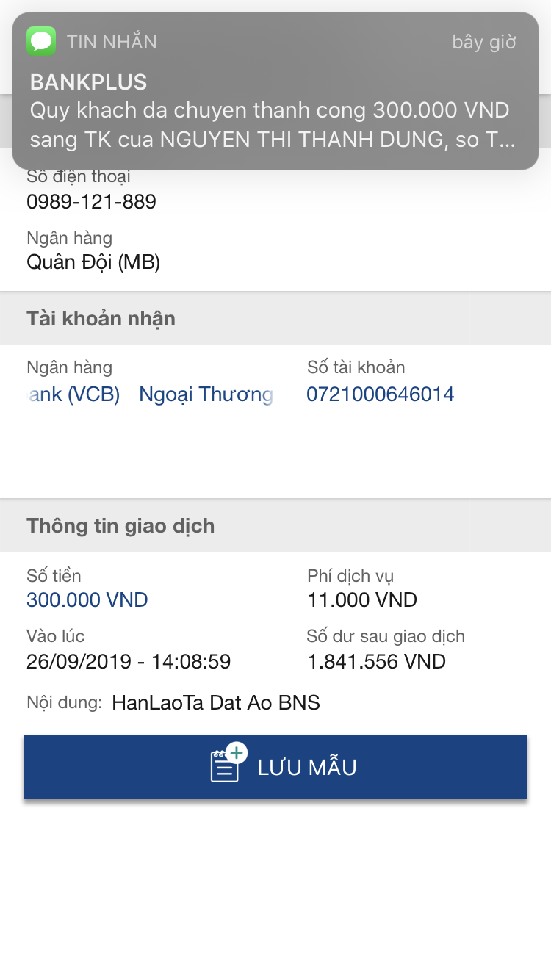Select the Ngoại Thương bank name text
The height and width of the screenshot is (980, 551).
point(206,394)
